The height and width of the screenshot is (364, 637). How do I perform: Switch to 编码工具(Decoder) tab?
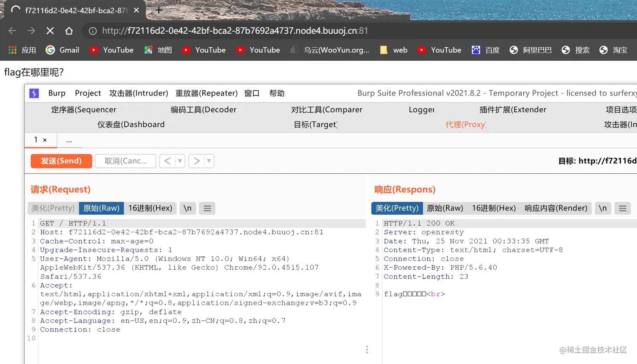click(203, 110)
